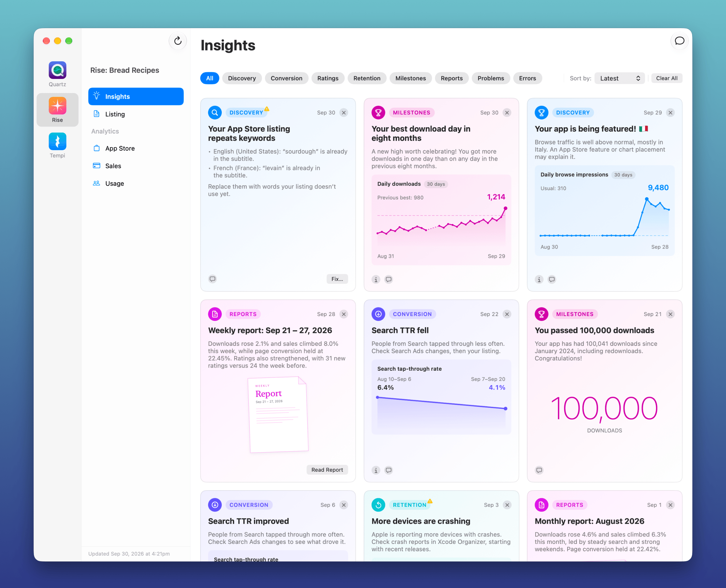Open comment on repeated keywords card

click(212, 279)
